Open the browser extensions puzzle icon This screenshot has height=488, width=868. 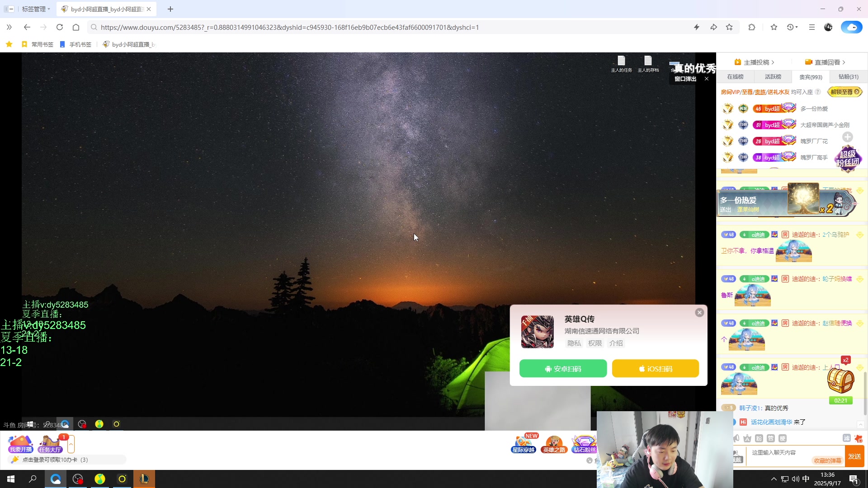tap(752, 27)
